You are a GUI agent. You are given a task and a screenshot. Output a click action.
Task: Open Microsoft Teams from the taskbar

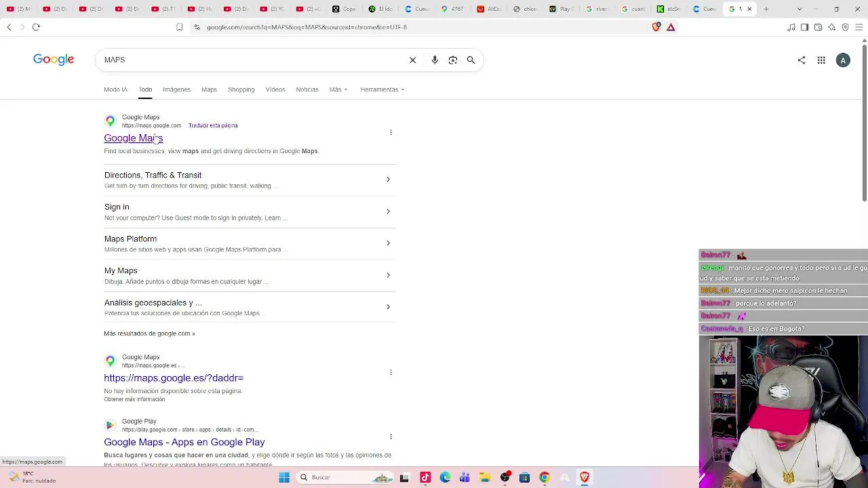pos(465,477)
